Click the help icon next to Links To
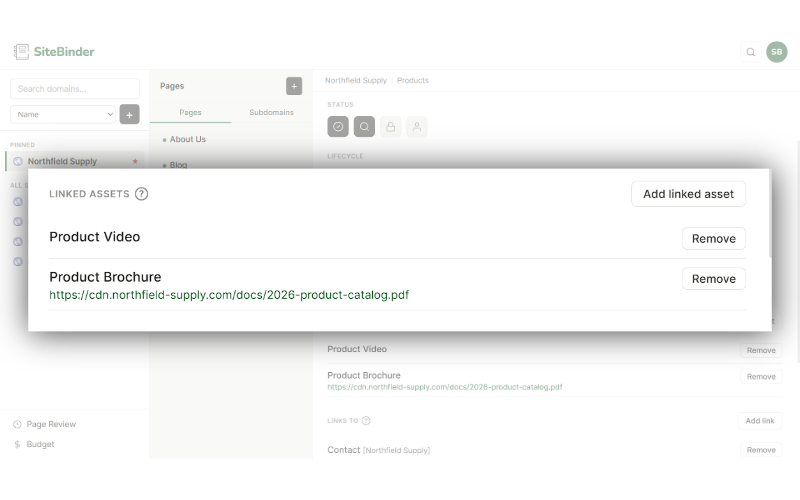The width and height of the screenshot is (800, 500). coord(366,421)
